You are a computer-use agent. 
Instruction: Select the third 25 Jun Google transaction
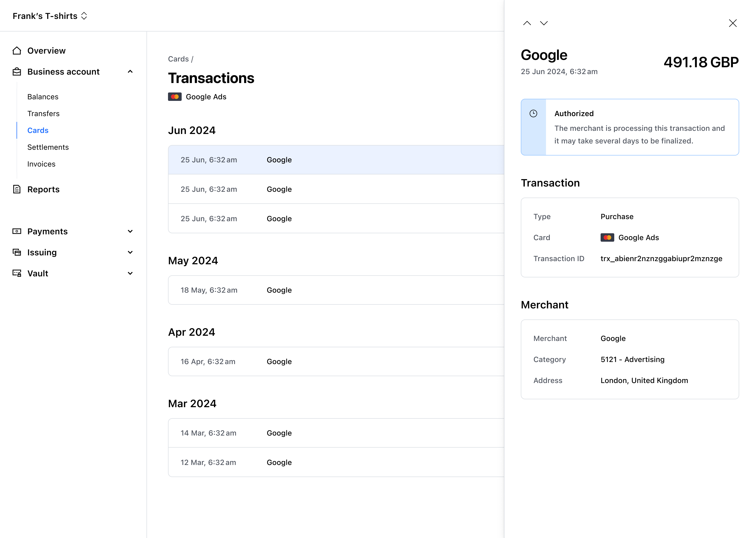click(x=336, y=219)
